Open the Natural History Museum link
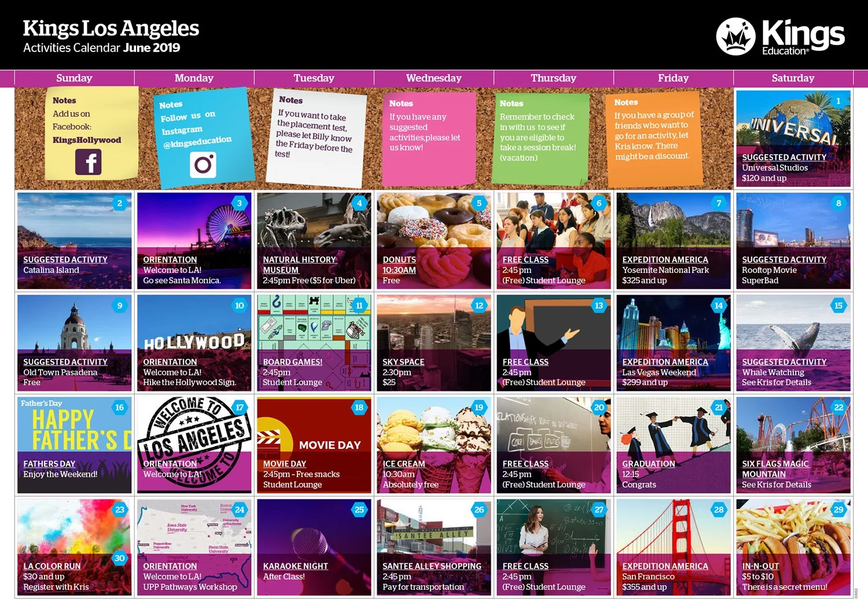This screenshot has height=613, width=868. [299, 265]
